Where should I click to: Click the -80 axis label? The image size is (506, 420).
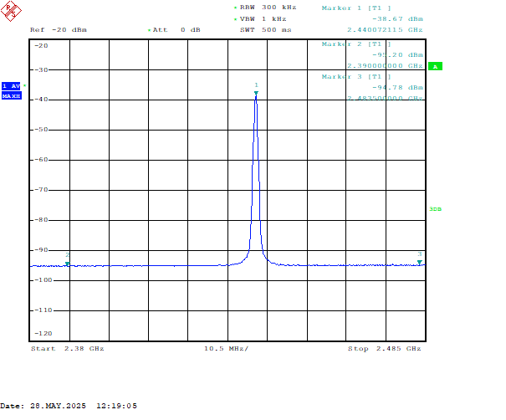[41, 220]
